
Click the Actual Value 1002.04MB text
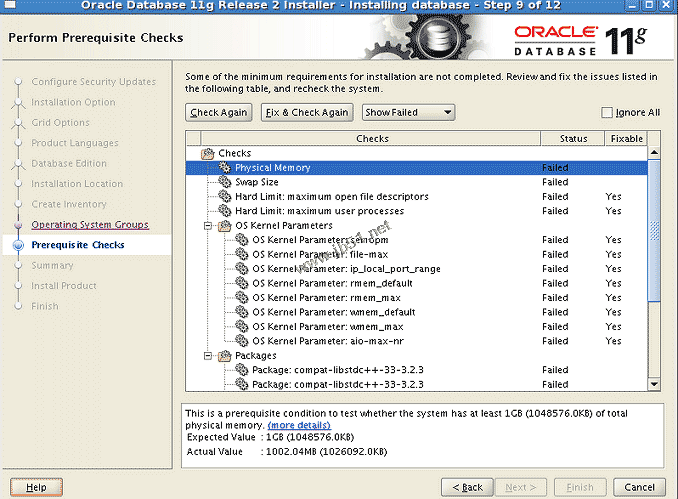click(x=326, y=451)
